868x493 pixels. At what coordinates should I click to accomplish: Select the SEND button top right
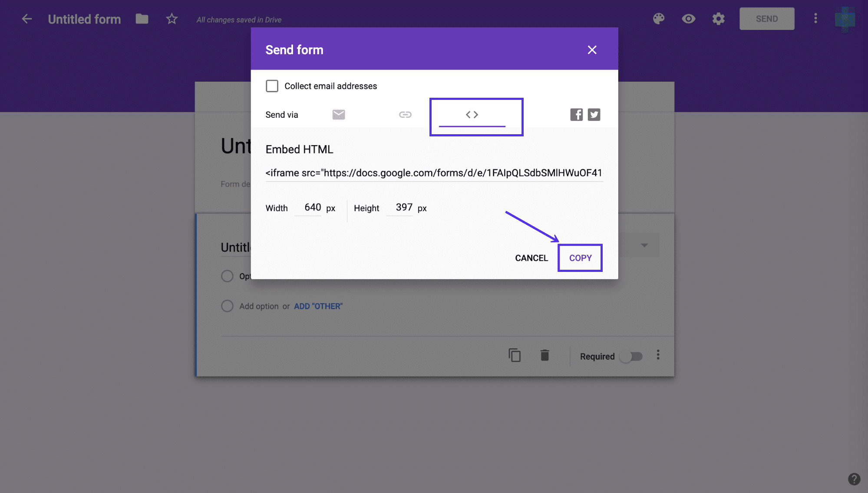coord(766,18)
